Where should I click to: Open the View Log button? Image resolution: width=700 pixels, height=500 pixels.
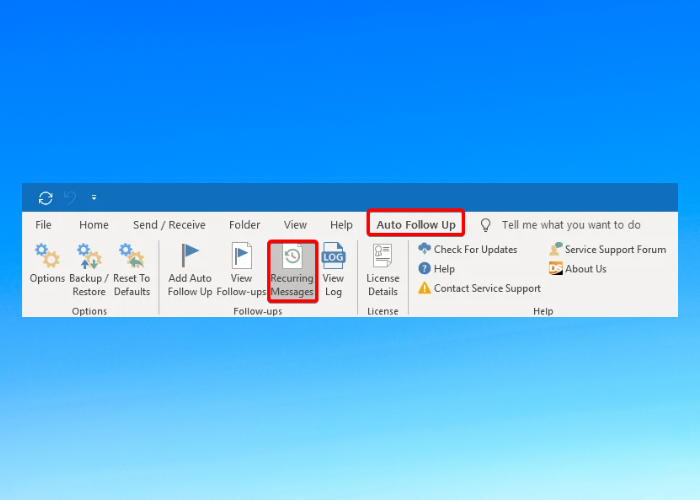[333, 270]
